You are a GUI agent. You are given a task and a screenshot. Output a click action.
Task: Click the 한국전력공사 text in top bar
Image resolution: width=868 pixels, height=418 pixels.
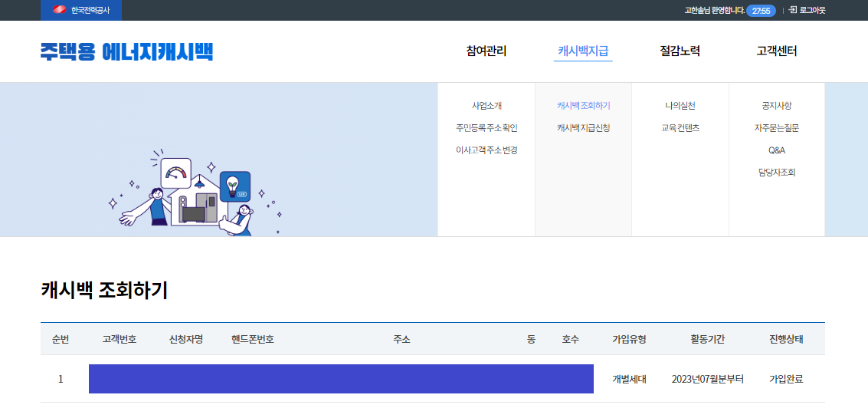(x=90, y=10)
